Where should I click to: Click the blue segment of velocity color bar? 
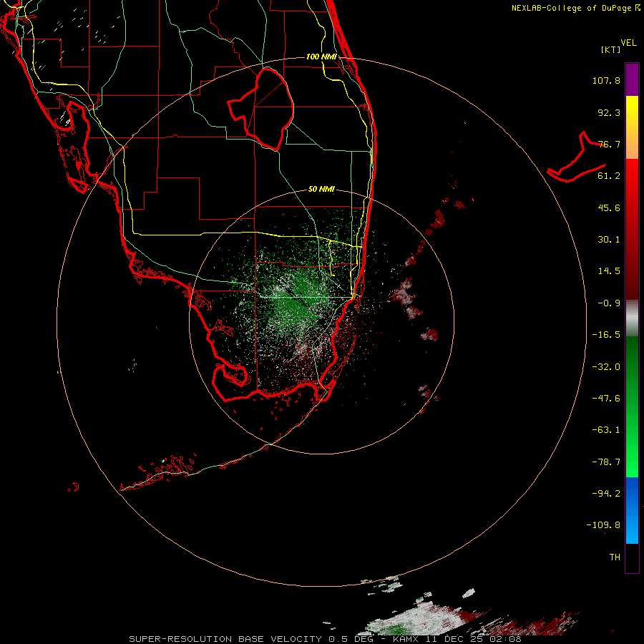pyautogui.click(x=632, y=510)
